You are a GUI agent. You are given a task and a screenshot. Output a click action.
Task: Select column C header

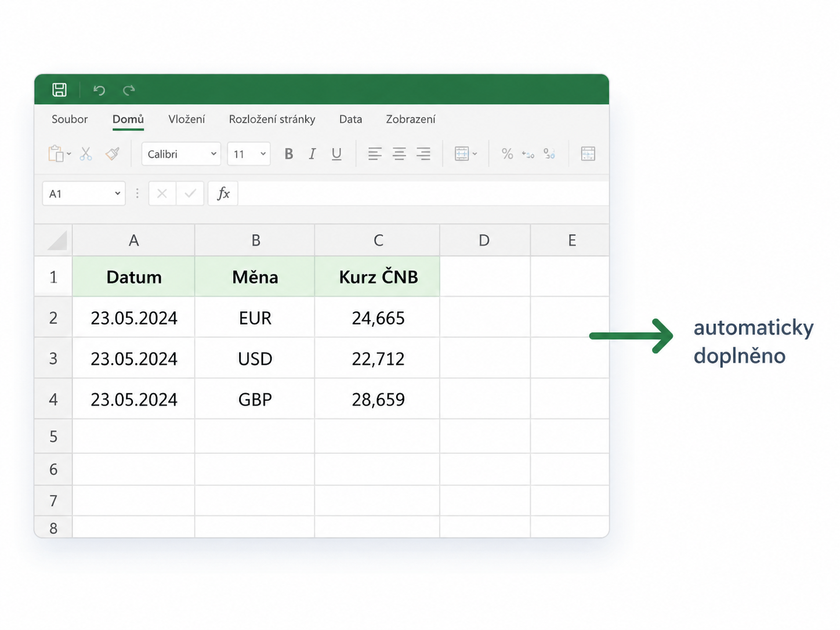[x=378, y=240]
